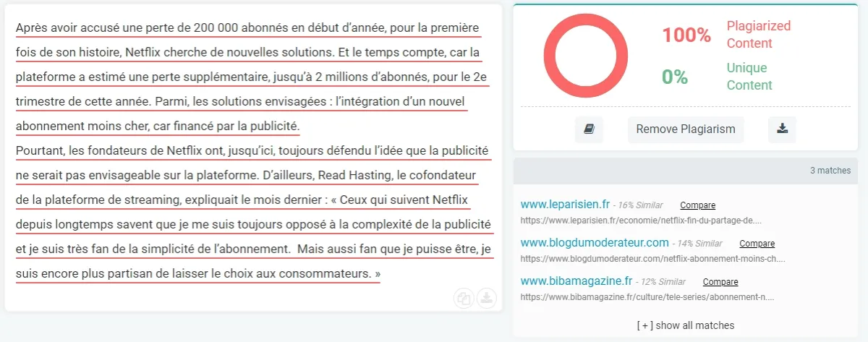Click the underlined sentence starting 'Après avoir accusé'
The image size is (868, 342).
[252, 77]
